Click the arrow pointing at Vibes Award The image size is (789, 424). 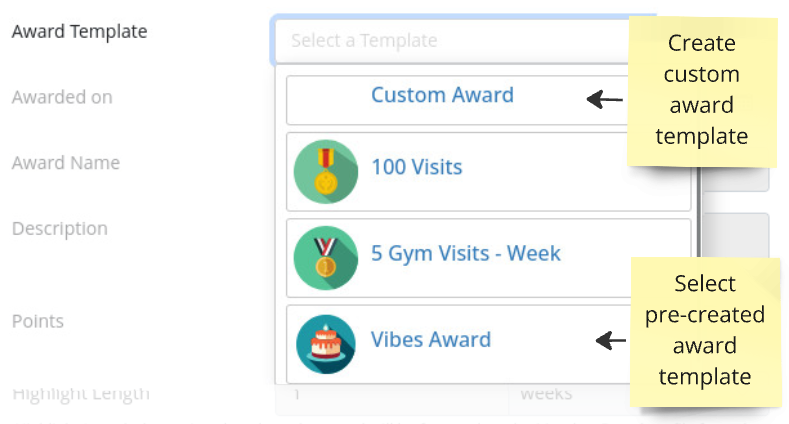[609, 341]
